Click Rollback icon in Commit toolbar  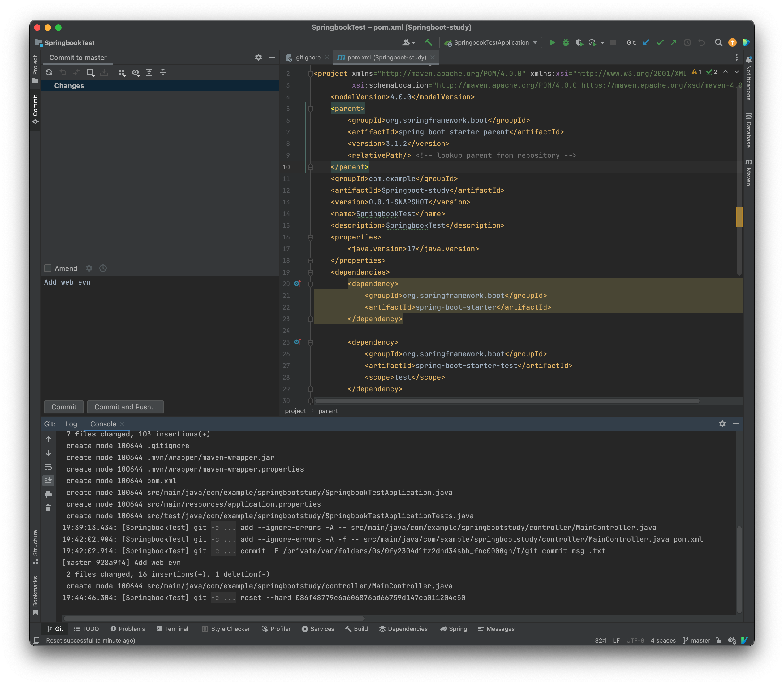tap(63, 72)
